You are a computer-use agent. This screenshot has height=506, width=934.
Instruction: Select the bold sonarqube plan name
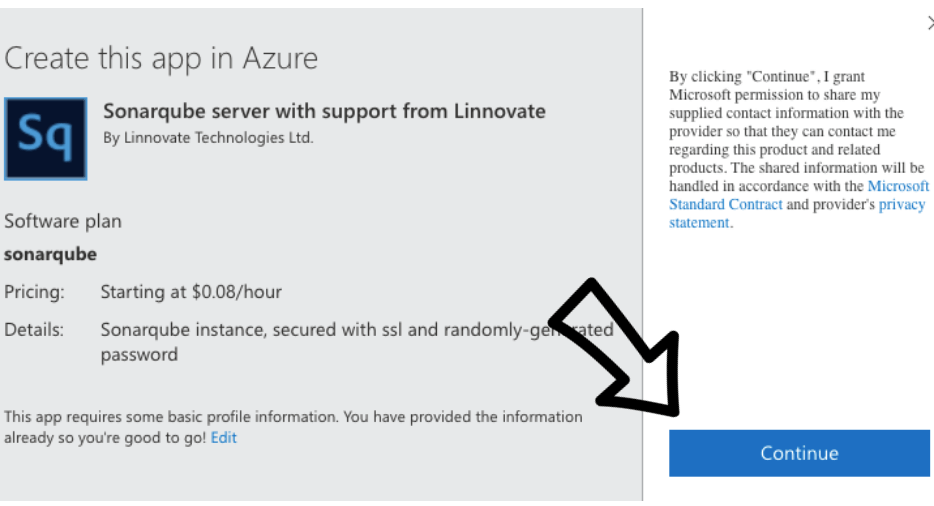[x=50, y=254]
